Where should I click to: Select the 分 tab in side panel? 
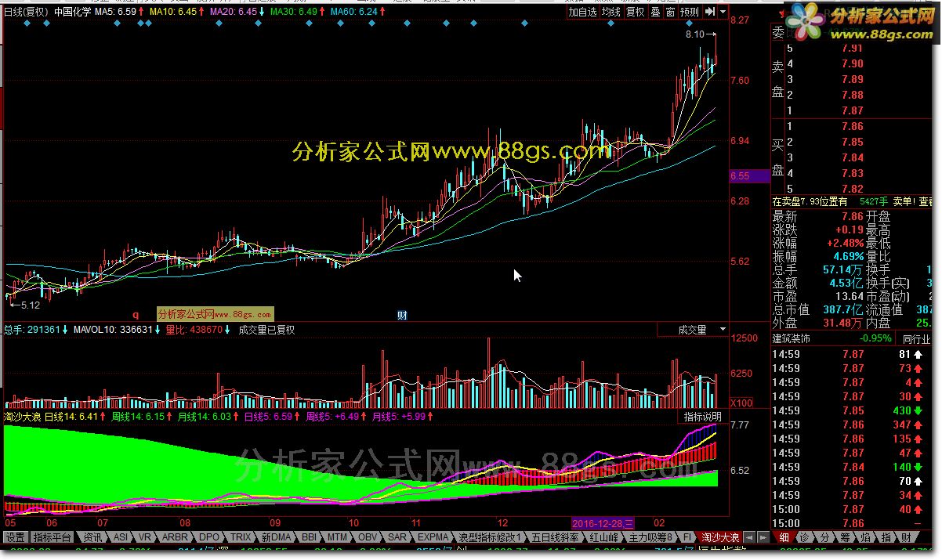tap(824, 537)
